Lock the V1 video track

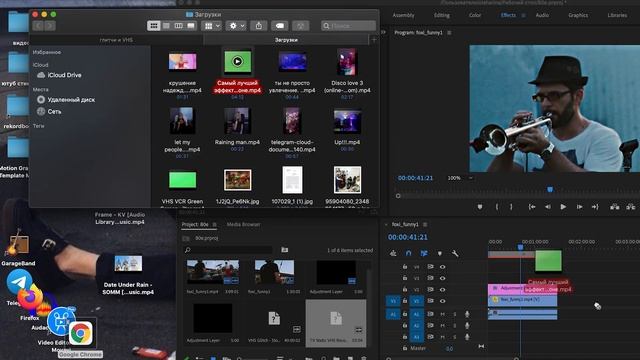(405, 301)
